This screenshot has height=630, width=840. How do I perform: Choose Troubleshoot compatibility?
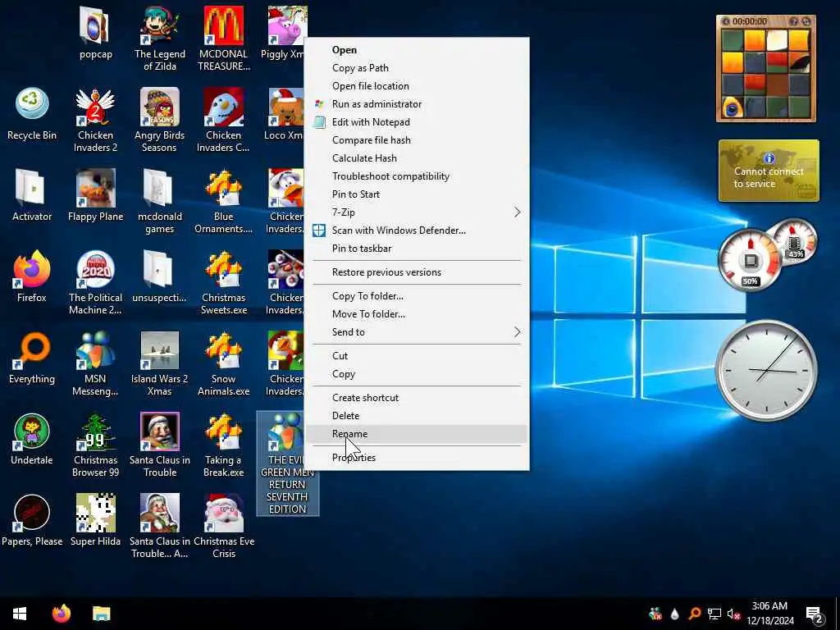(x=417, y=176)
